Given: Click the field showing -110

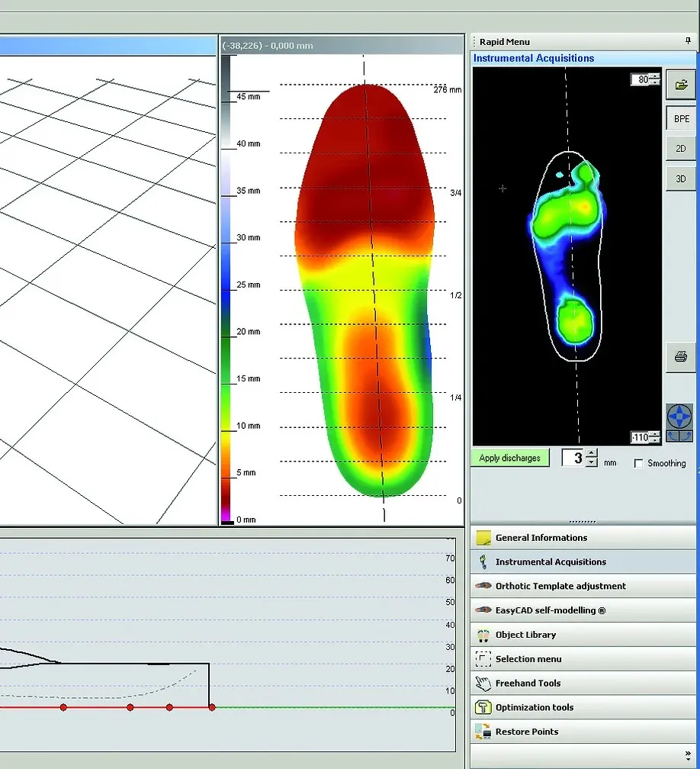Looking at the screenshot, I should pyautogui.click(x=641, y=437).
